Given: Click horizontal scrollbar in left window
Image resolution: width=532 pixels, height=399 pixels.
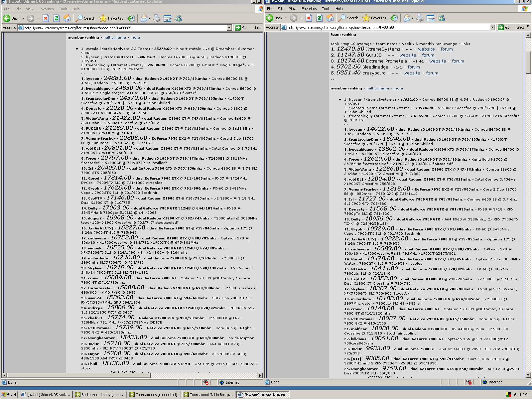Looking at the screenshot, I should click(x=79, y=375).
